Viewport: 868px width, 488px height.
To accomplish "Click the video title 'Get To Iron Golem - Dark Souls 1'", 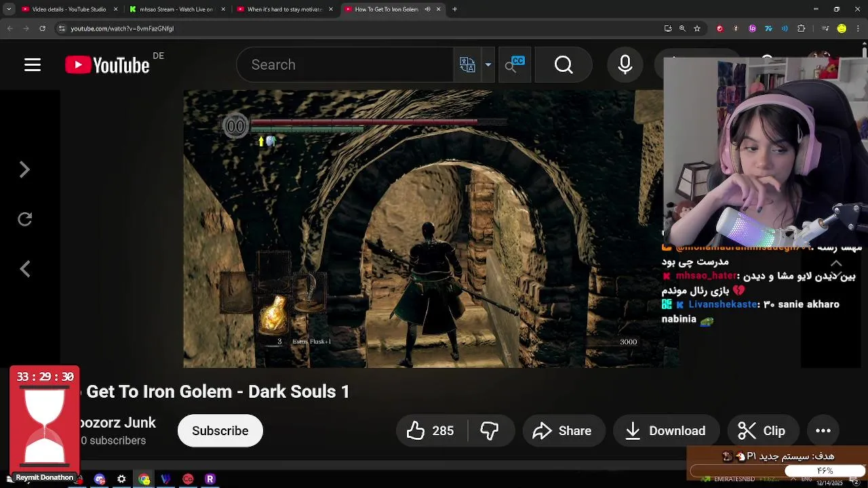I will (x=218, y=392).
